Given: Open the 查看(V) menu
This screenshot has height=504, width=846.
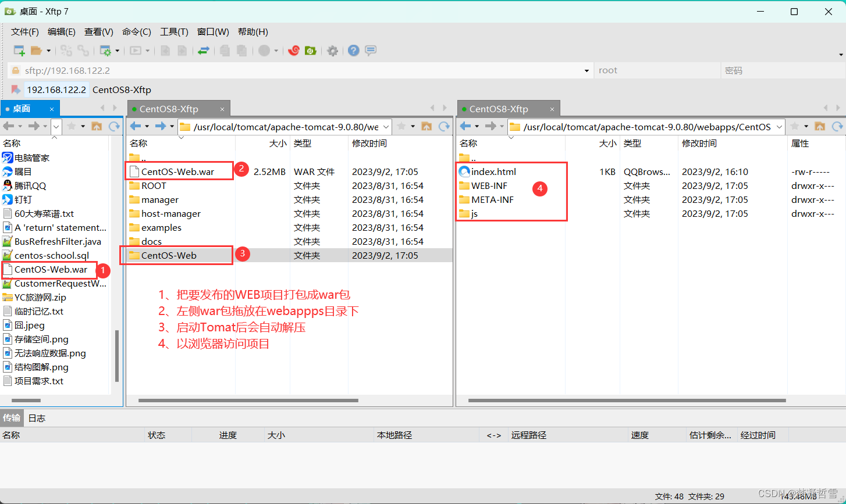Looking at the screenshot, I should [x=99, y=31].
